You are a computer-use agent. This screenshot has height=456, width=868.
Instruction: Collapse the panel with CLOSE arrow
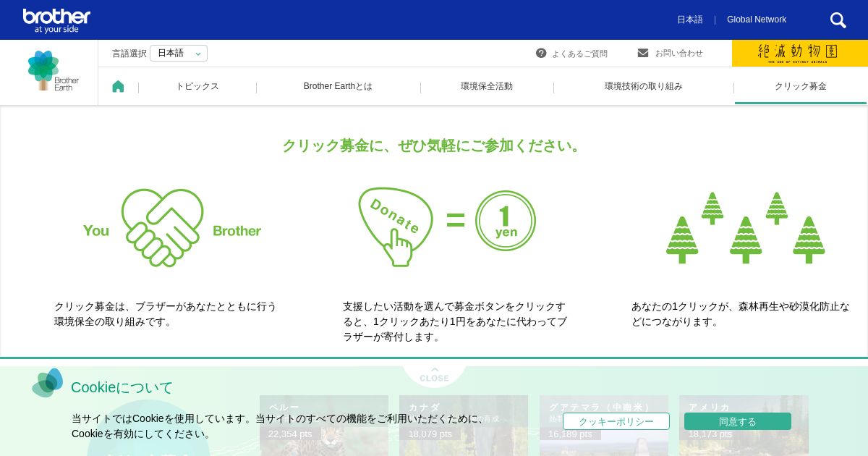coord(434,374)
